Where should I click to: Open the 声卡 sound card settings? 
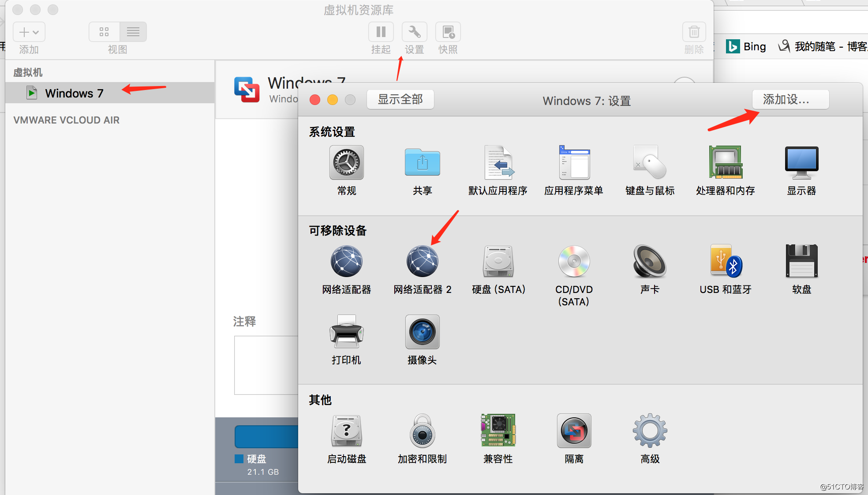[650, 262]
